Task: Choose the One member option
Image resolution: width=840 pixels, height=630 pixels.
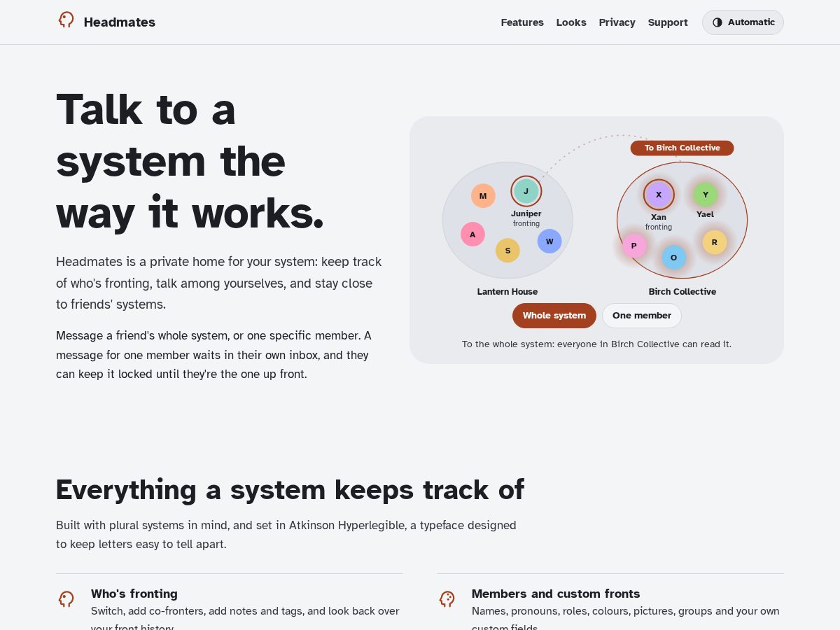Action: point(642,316)
